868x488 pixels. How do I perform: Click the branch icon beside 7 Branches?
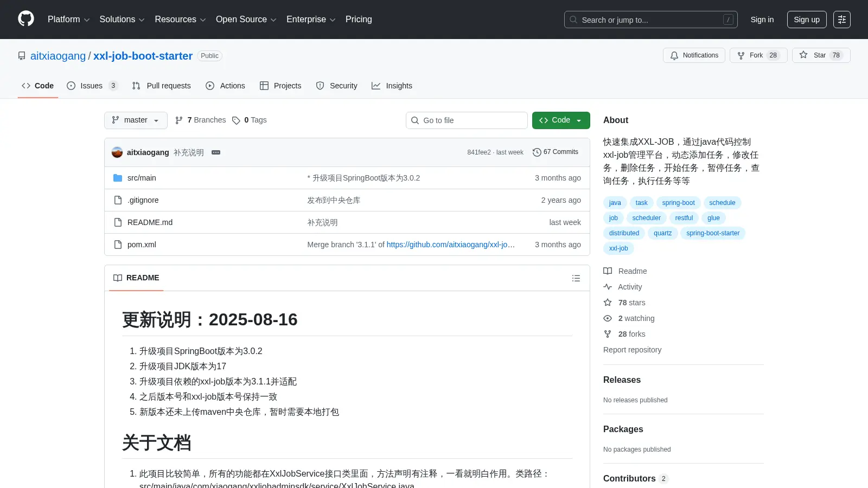click(179, 120)
